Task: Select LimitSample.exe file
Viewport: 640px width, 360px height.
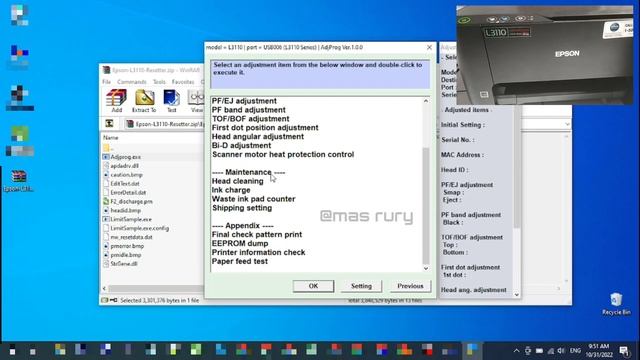Action: pyautogui.click(x=131, y=220)
